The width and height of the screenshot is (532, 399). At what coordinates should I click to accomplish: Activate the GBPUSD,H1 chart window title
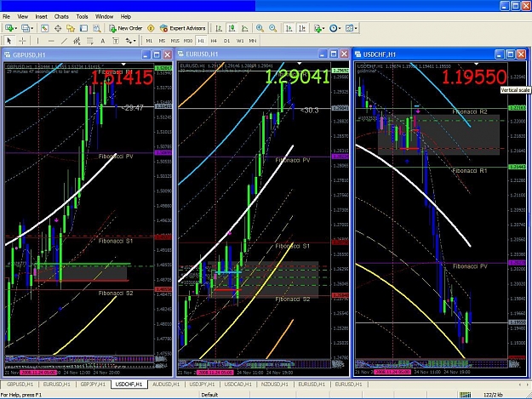click(x=29, y=55)
